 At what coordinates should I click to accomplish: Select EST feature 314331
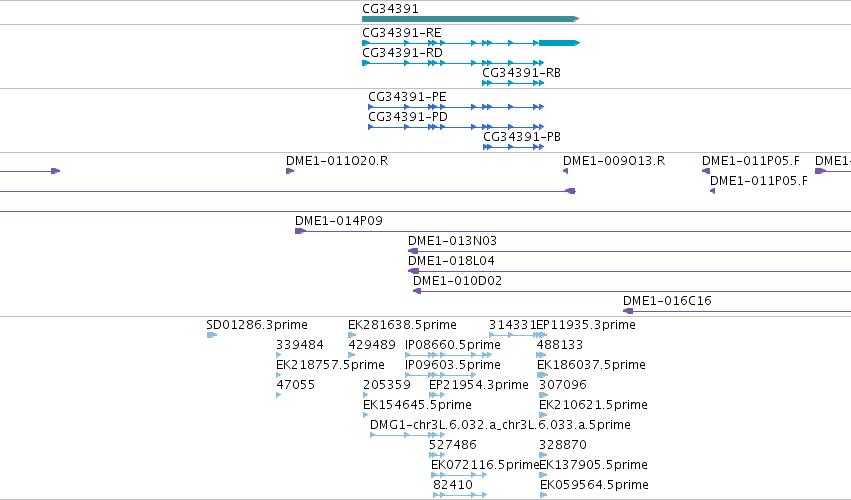click(512, 325)
